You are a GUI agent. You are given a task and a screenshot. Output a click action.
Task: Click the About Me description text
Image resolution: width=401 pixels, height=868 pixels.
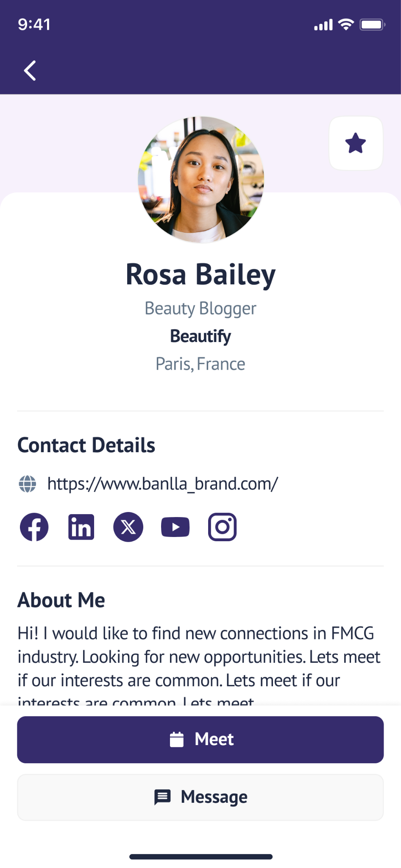tap(199, 657)
